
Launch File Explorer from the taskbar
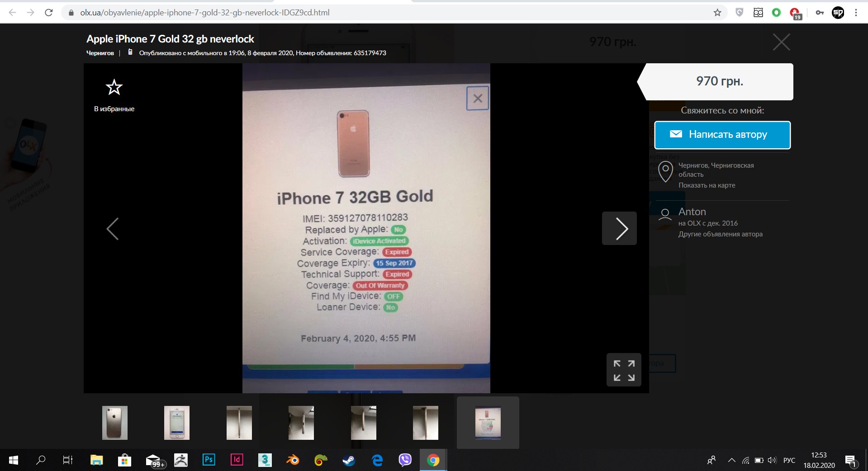tap(96, 460)
